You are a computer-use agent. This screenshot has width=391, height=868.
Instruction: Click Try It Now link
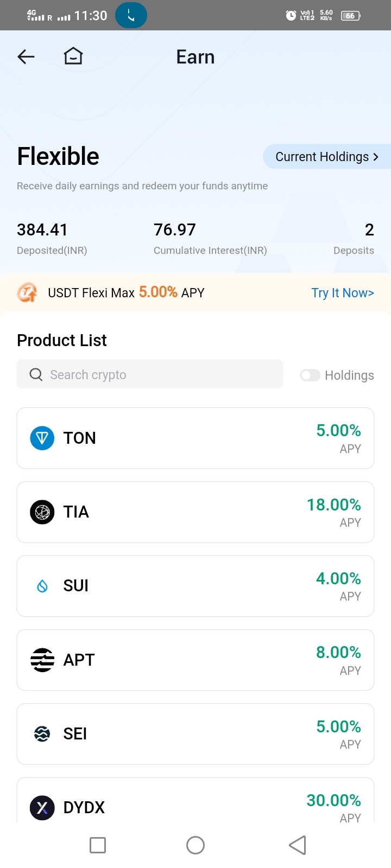[x=342, y=293]
